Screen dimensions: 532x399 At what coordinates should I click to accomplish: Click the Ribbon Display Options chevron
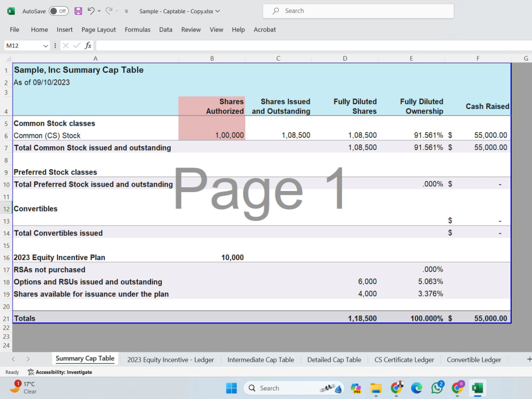(126, 11)
